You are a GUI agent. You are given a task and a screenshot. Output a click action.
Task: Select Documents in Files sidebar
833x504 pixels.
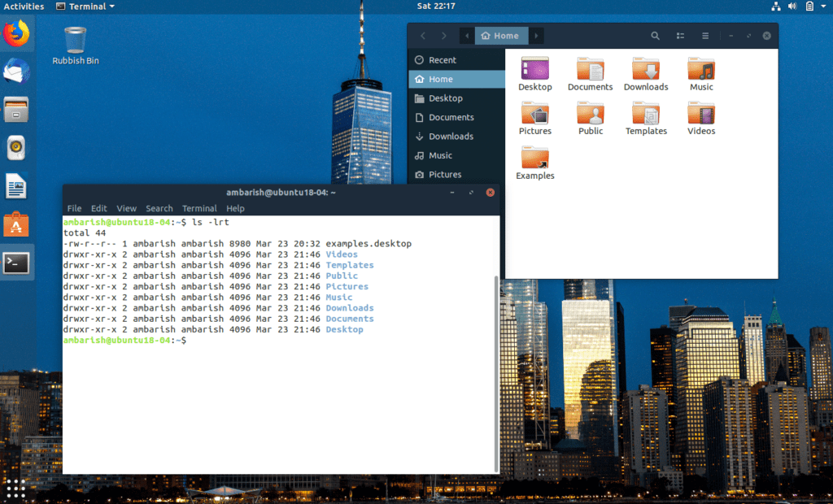pyautogui.click(x=457, y=117)
